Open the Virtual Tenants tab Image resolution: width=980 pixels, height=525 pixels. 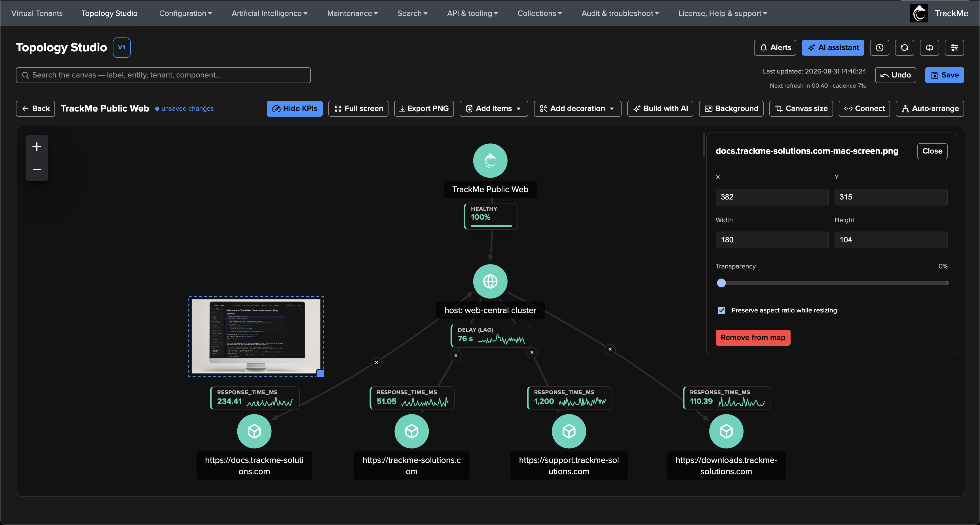coord(37,13)
